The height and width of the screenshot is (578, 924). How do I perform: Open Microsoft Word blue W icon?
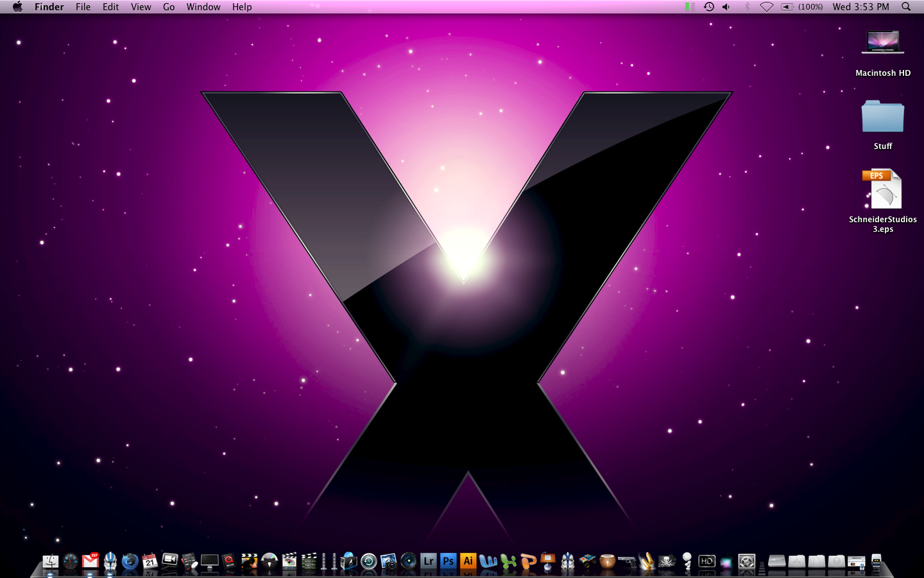pos(488,561)
